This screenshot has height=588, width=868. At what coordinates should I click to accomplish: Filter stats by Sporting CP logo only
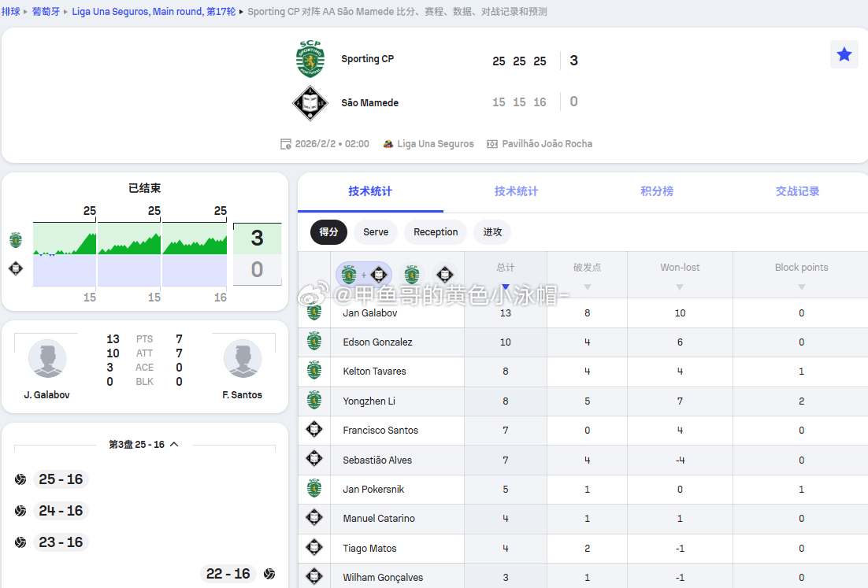pyautogui.click(x=411, y=275)
